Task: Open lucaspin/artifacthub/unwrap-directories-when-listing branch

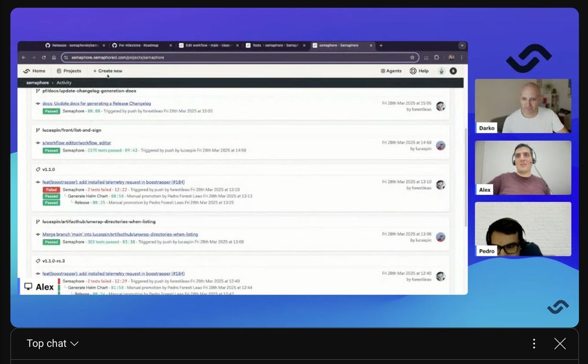Action: [x=99, y=222]
